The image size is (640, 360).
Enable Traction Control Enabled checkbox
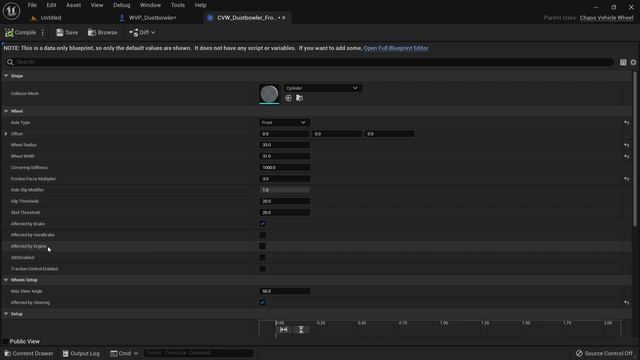point(262,269)
